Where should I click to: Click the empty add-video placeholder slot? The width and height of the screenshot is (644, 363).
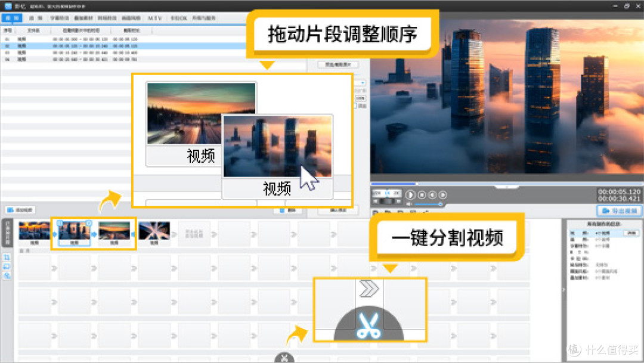pos(194,233)
